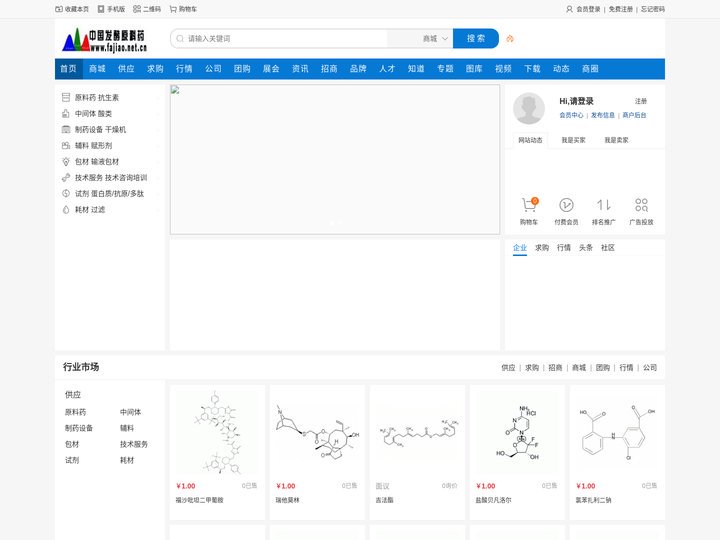Viewport: 720px width, 540px height.
Task: Click the member login user icon
Action: [x=569, y=9]
